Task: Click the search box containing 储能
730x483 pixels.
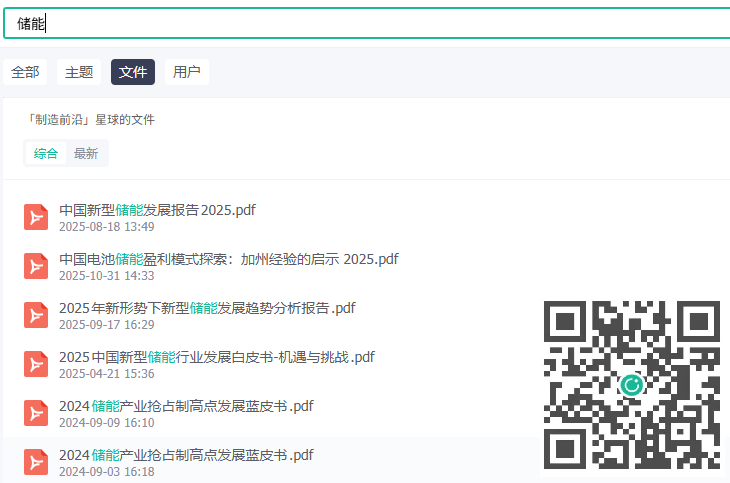Action: pyautogui.click(x=367, y=23)
